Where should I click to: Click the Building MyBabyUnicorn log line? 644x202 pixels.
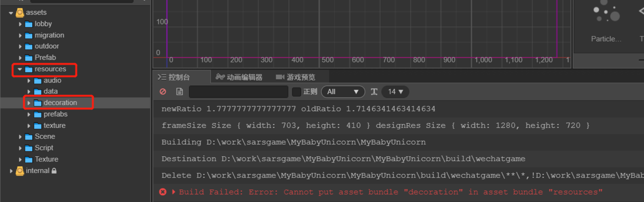[398, 142]
